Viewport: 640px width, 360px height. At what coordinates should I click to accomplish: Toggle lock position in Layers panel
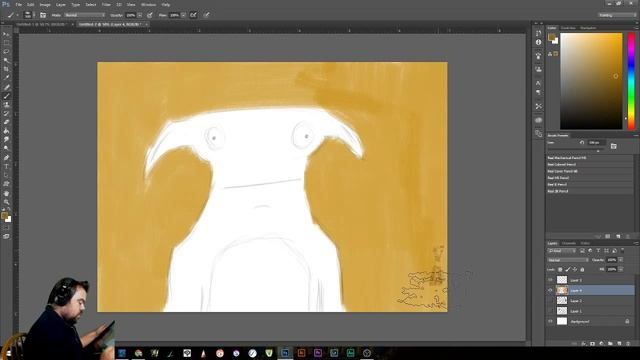pos(575,269)
